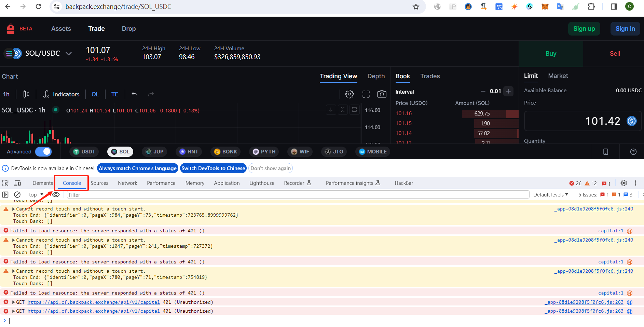Open the Assets menu item
Screen dimensions: 644x327
(61, 29)
